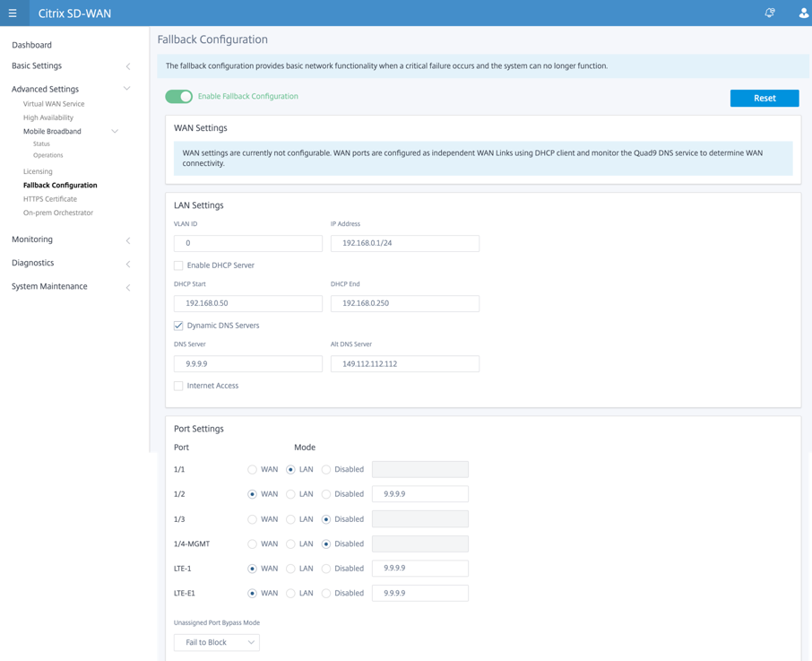Click the Citrix SD-WAN title

pyautogui.click(x=74, y=13)
